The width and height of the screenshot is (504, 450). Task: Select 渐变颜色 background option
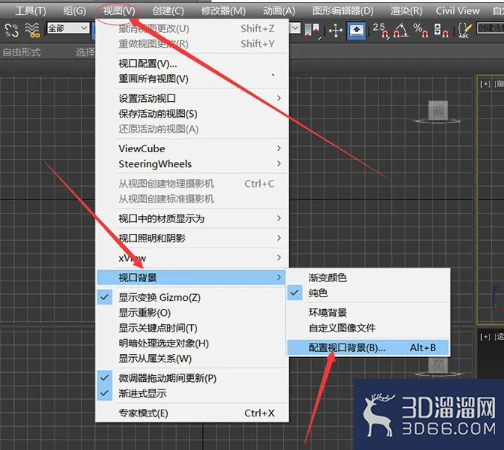(368, 278)
